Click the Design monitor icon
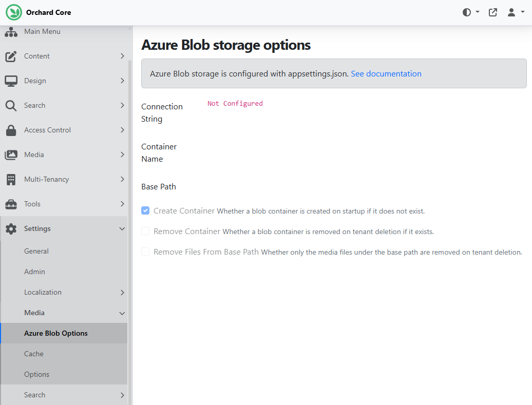532x405 pixels. (11, 81)
